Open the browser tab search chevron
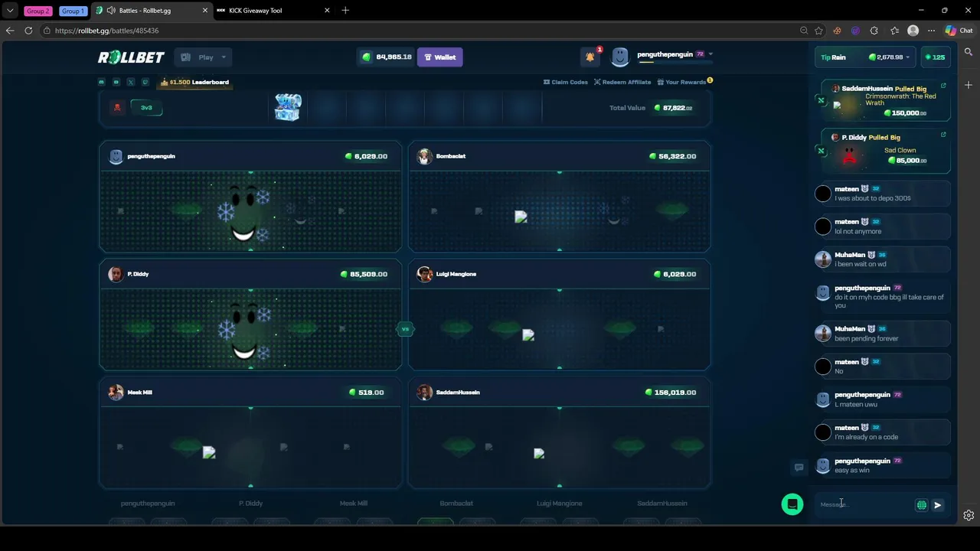Image resolution: width=980 pixels, height=551 pixels. point(10,11)
